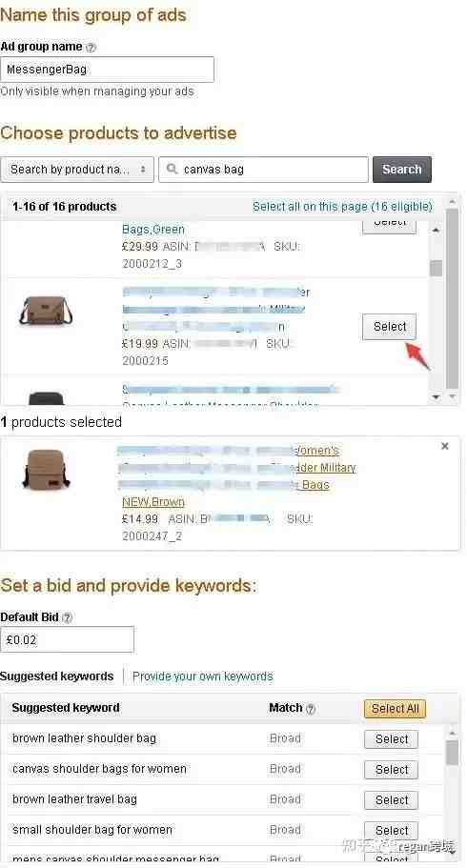Click the dark Search button

401,170
